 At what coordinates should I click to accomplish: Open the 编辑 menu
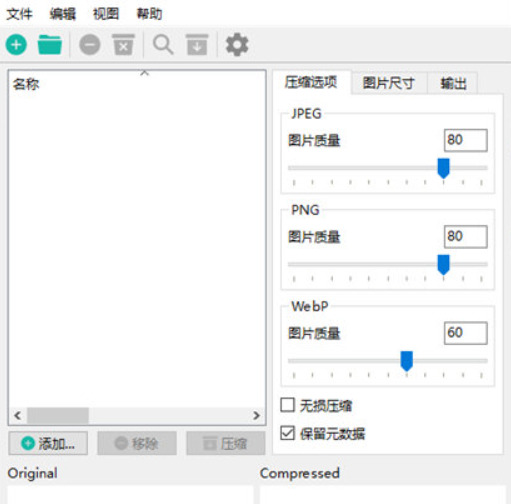click(63, 14)
